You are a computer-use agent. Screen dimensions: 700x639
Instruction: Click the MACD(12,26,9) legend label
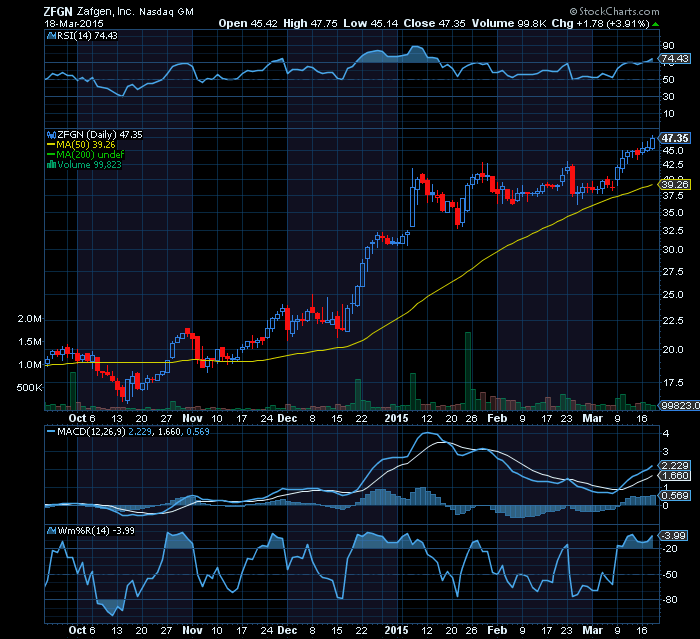[x=92, y=432]
